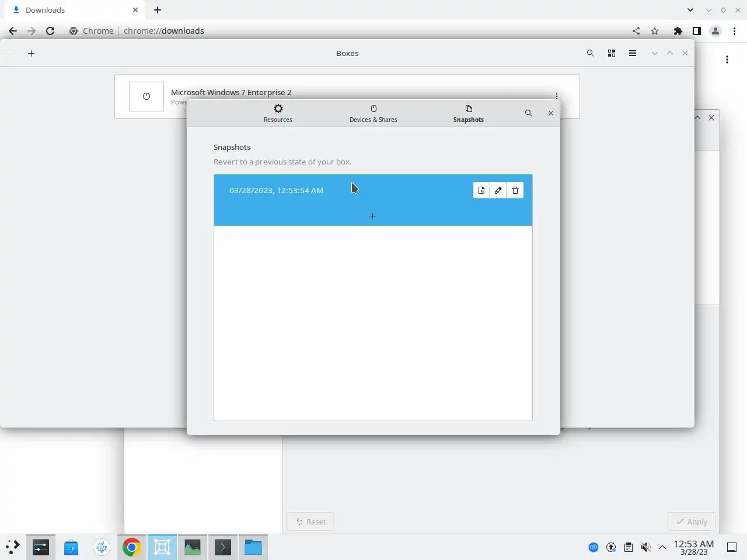The width and height of the screenshot is (747, 560).
Task: Switch to Boxes app in taskbar
Action: (162, 547)
